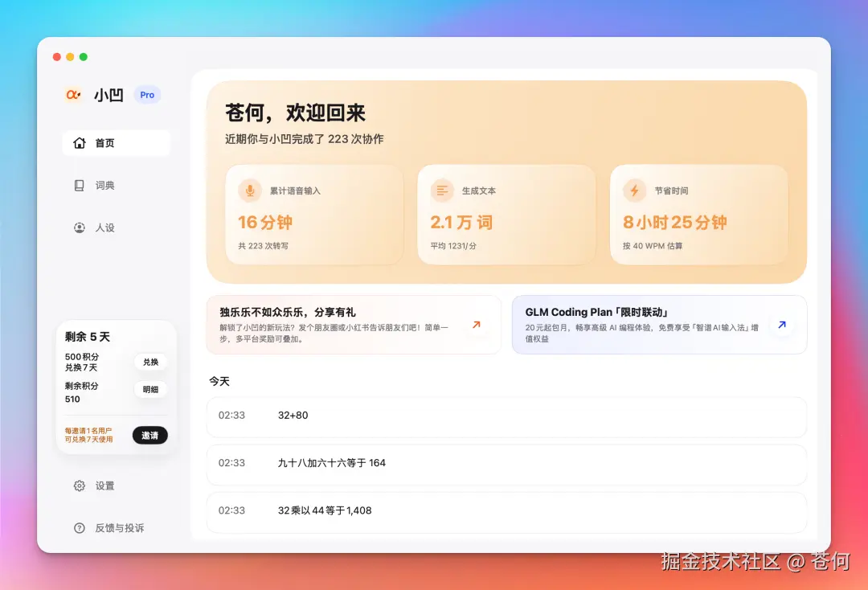
Task: Click the Pro badge next to 小凹
Action: click(146, 94)
